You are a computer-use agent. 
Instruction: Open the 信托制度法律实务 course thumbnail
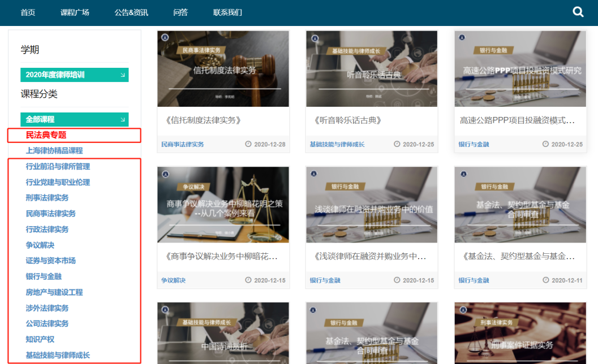(223, 68)
